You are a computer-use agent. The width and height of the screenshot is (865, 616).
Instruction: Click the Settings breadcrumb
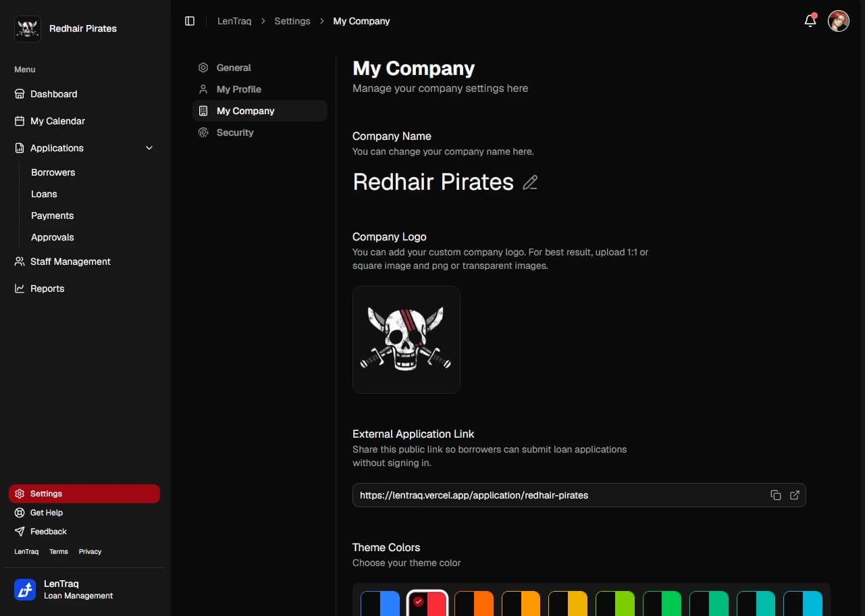click(x=292, y=21)
